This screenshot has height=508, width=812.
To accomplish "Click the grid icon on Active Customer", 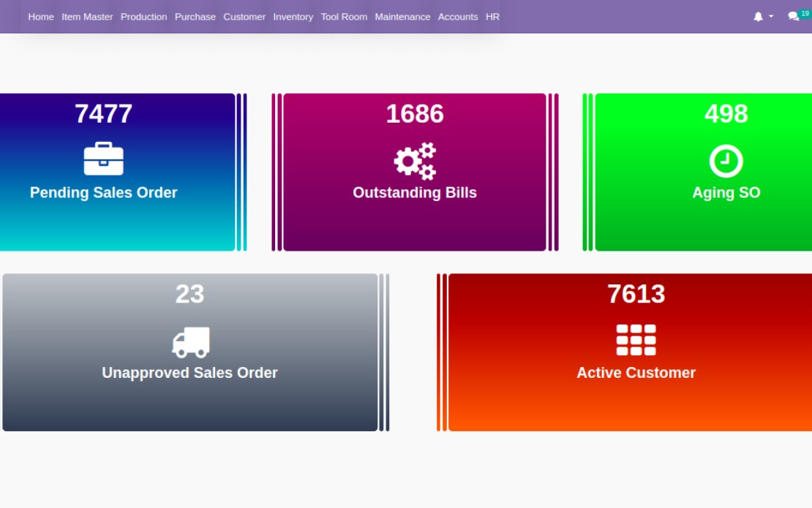I will click(636, 340).
